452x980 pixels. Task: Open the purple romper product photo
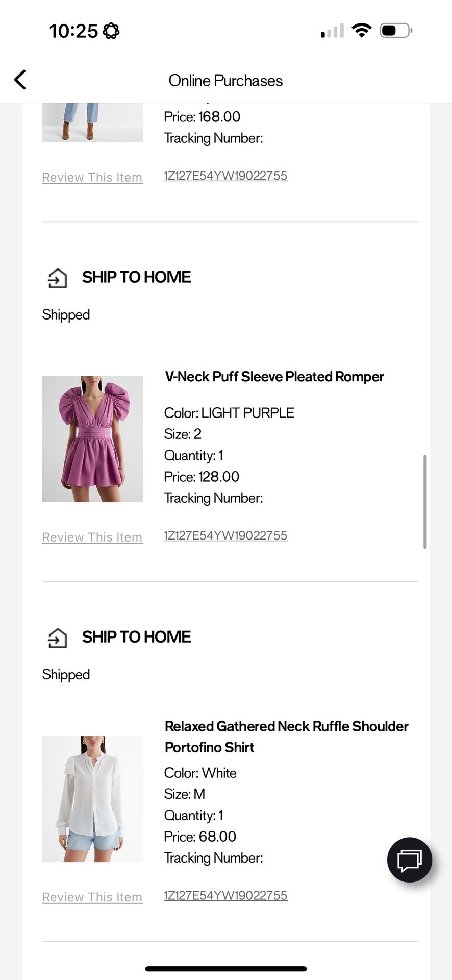(92, 439)
